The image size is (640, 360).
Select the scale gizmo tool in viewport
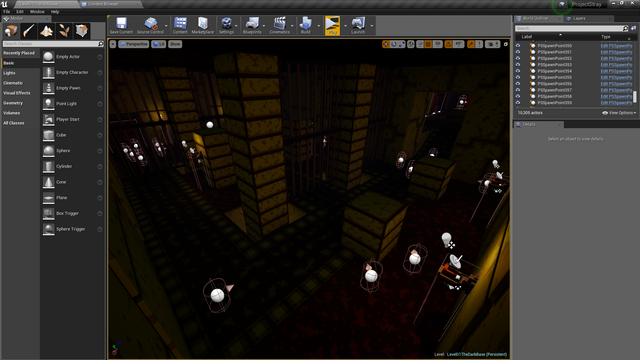(402, 44)
